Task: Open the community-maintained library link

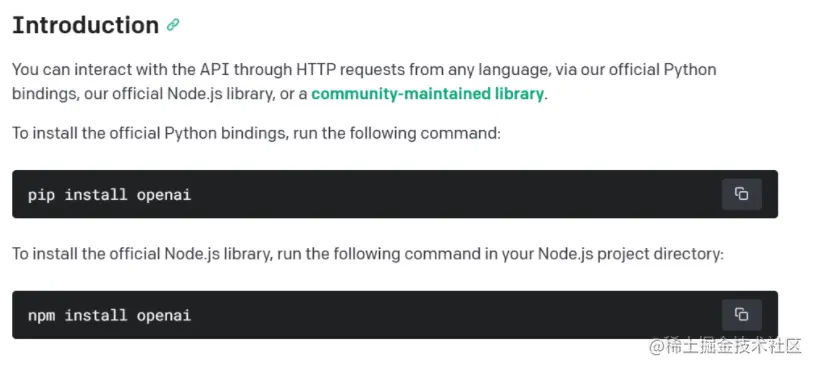Action: 427,94
